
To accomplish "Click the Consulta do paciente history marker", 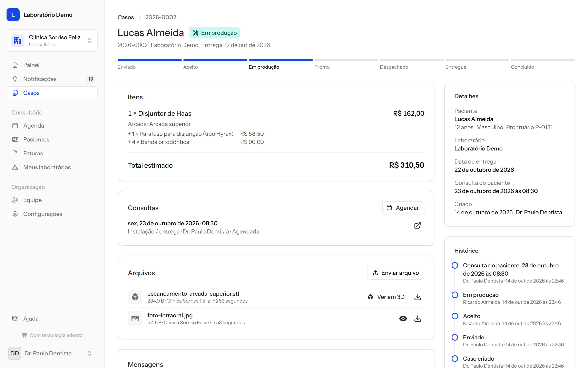I will [x=455, y=265].
